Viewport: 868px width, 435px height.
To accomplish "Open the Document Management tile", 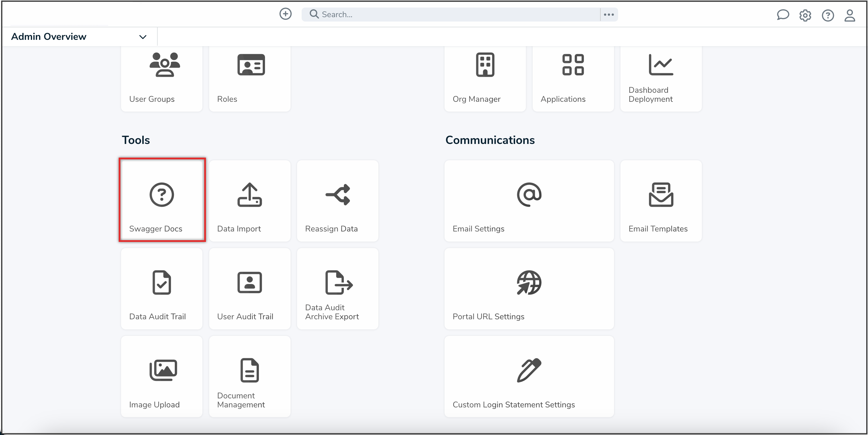I will point(249,376).
